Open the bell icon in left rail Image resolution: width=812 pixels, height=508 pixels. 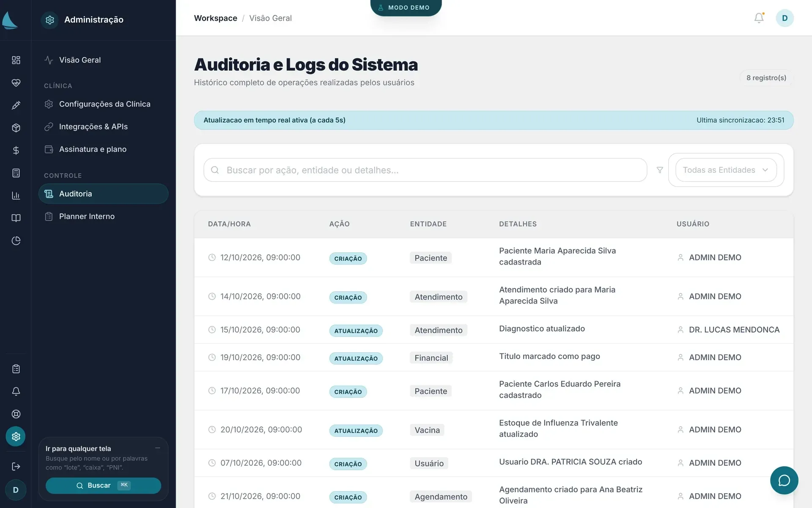(x=16, y=392)
